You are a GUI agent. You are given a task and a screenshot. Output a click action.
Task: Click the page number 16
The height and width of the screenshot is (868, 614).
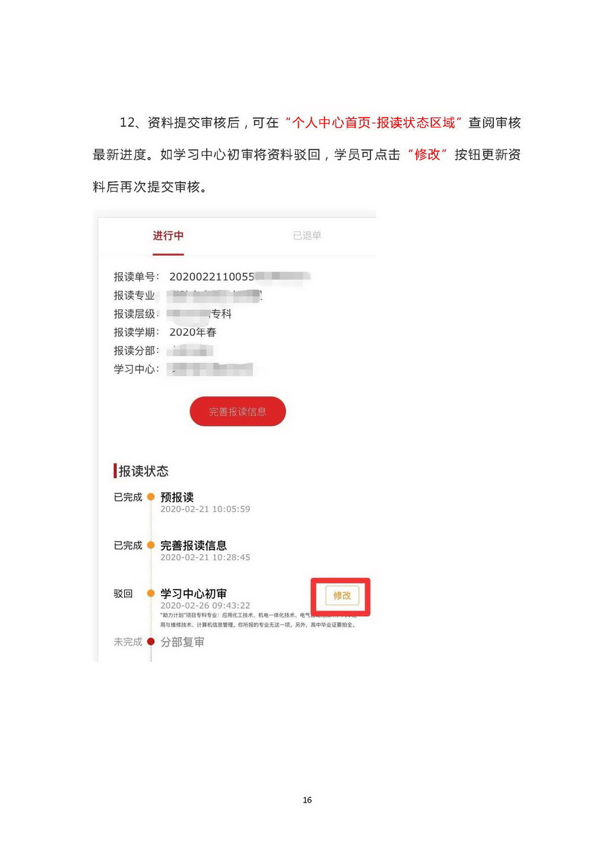click(307, 800)
